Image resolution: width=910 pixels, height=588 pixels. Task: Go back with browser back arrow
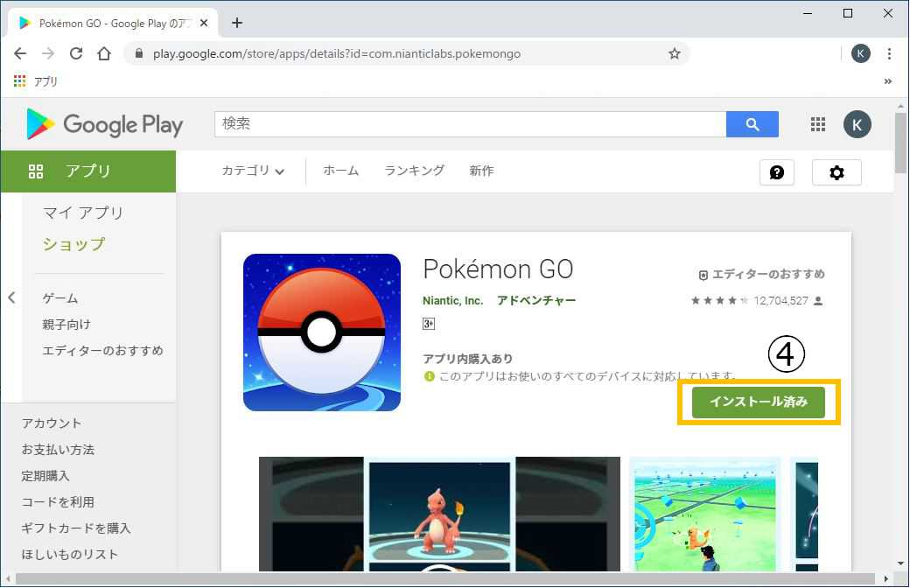(x=20, y=53)
